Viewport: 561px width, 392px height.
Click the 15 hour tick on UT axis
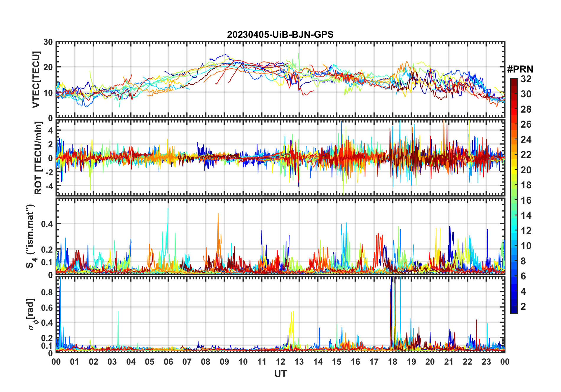337,362
